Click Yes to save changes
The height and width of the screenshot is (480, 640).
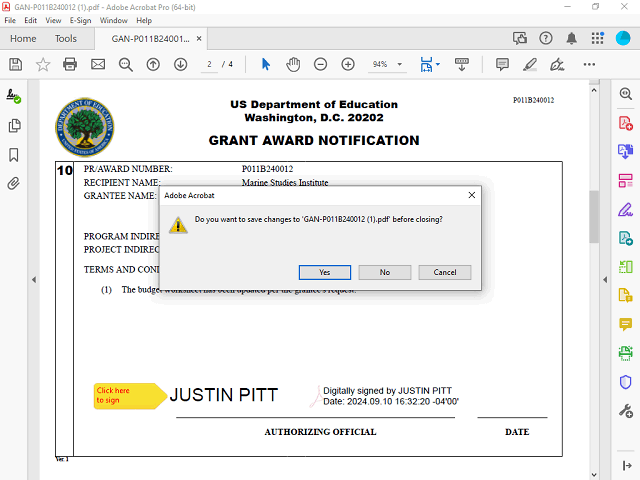(324, 272)
